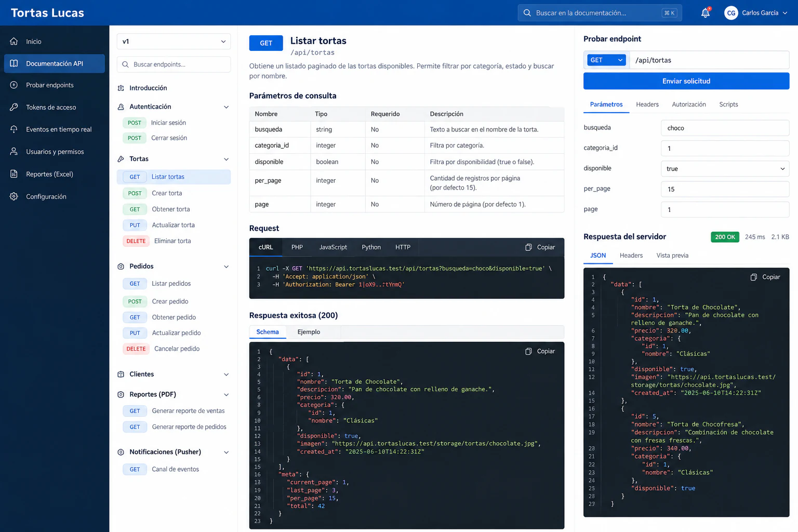Click the Tokens de acceso key icon
798x532 pixels.
14,107
